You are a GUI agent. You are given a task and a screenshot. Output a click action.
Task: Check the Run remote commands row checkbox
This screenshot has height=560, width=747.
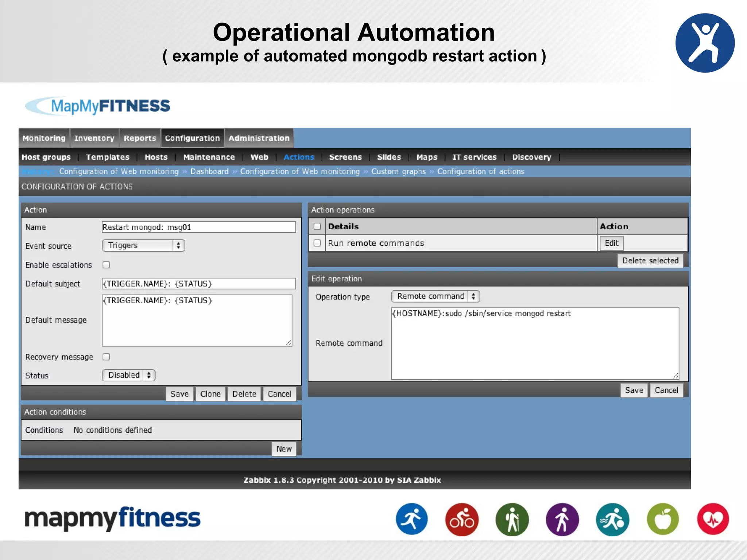coord(317,243)
